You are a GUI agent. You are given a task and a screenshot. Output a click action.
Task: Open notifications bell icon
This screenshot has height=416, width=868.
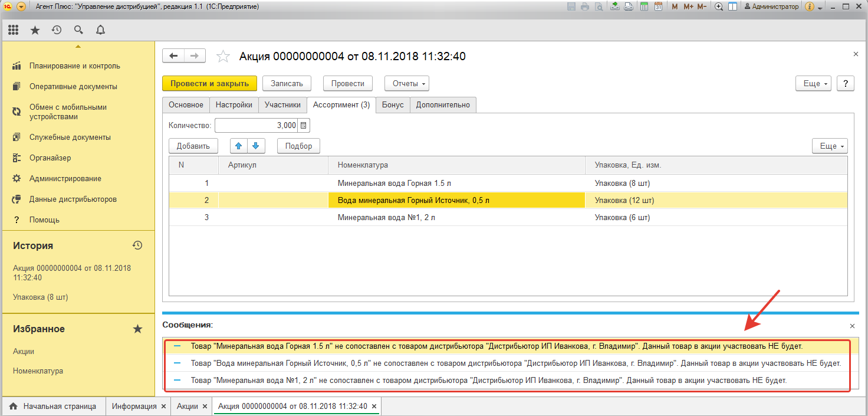point(100,30)
